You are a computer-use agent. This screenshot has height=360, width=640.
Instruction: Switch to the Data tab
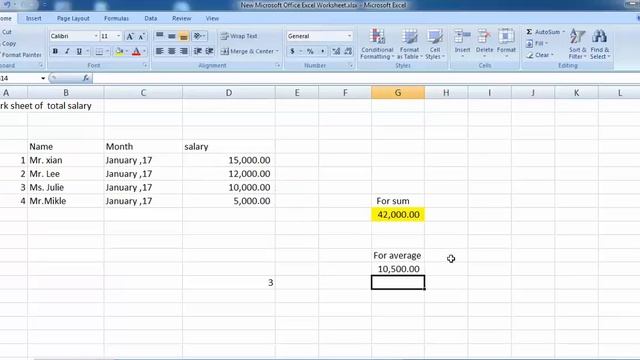(x=151, y=18)
